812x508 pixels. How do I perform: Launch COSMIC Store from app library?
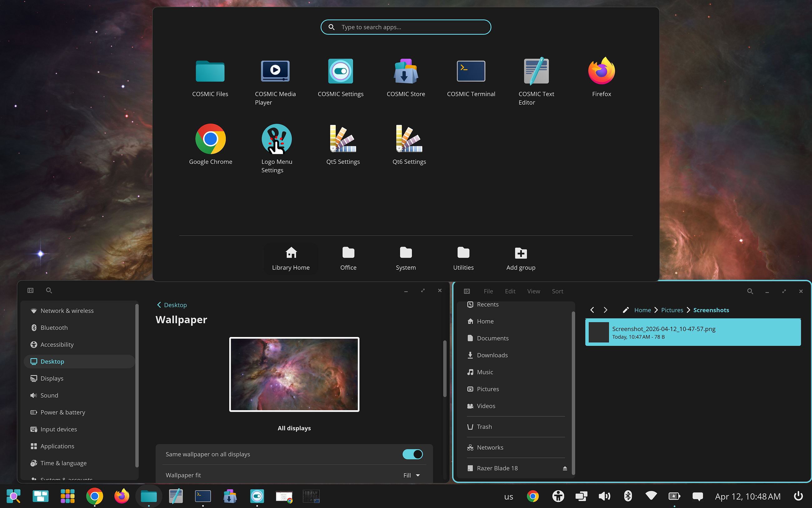pyautogui.click(x=406, y=78)
